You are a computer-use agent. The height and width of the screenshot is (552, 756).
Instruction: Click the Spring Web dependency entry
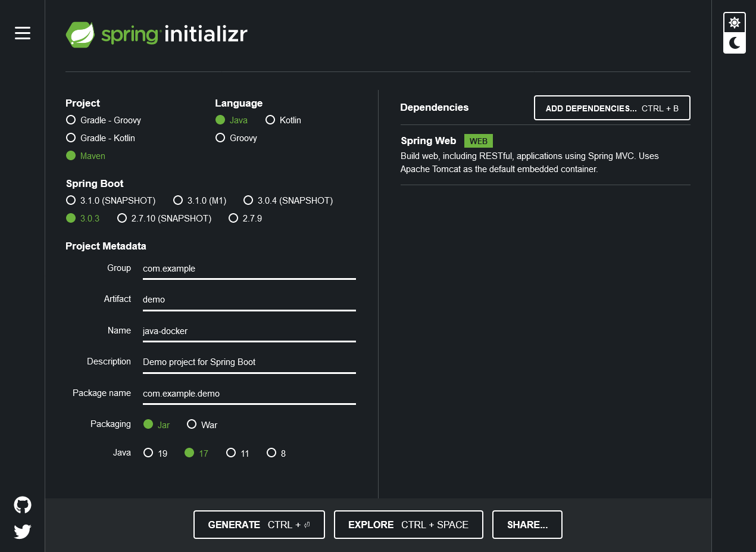coord(545,155)
